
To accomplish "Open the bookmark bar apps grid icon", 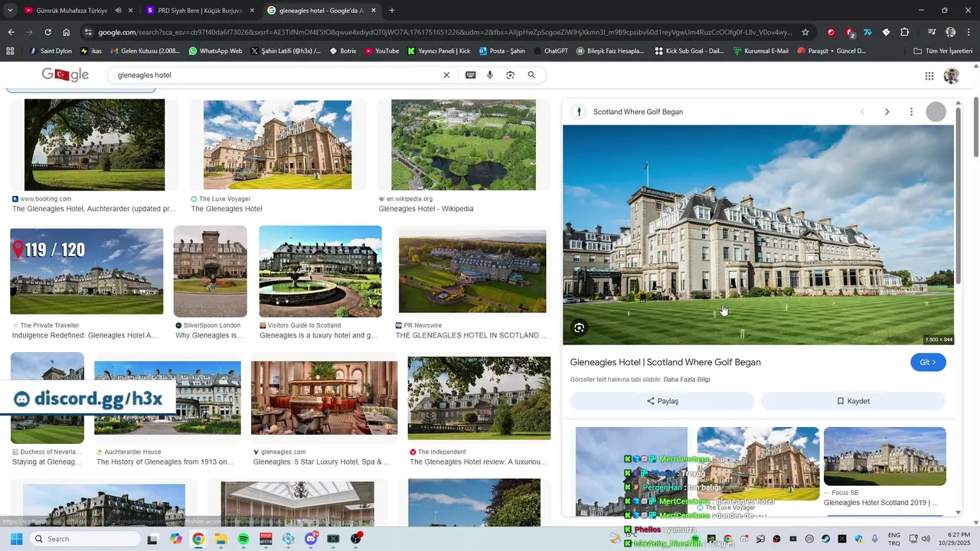I will click(10, 51).
